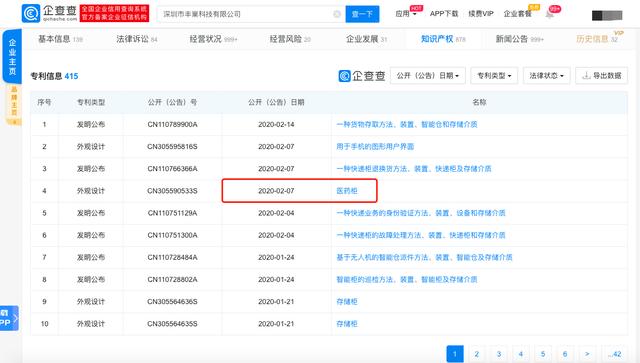Open patent 一种快递柜退换货方法 link
The height and width of the screenshot is (363, 640).
(413, 168)
